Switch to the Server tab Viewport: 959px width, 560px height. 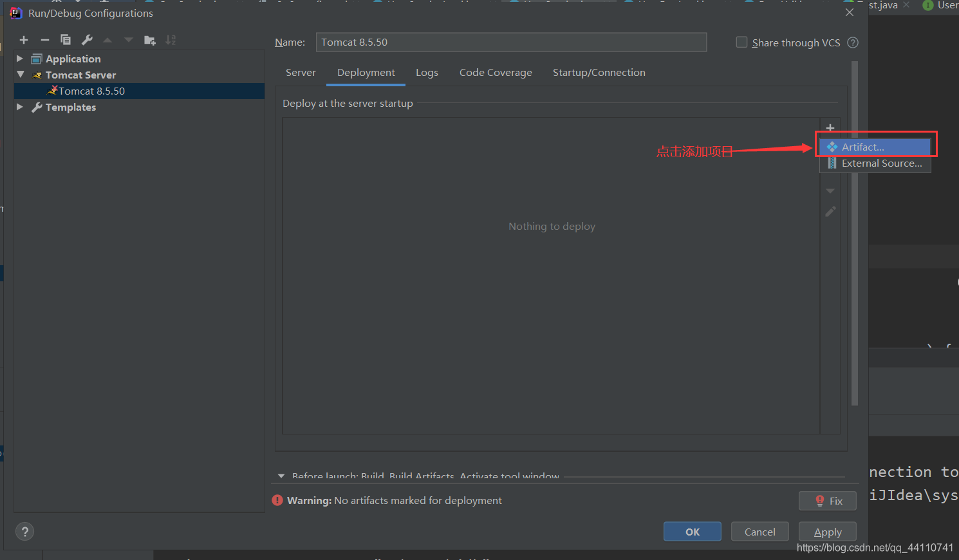tap(301, 72)
